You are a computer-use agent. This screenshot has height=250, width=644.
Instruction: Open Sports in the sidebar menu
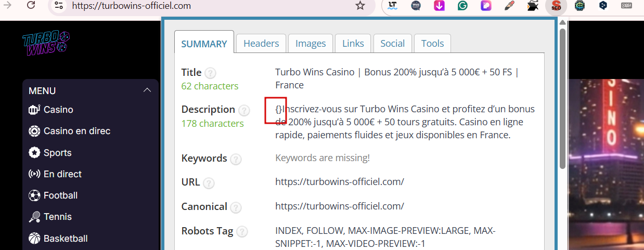click(58, 153)
